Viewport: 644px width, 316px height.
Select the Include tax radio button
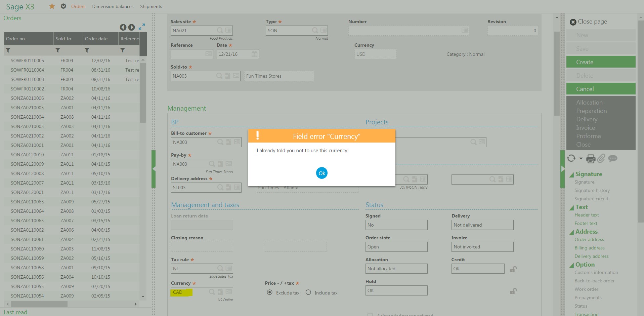[x=308, y=292]
